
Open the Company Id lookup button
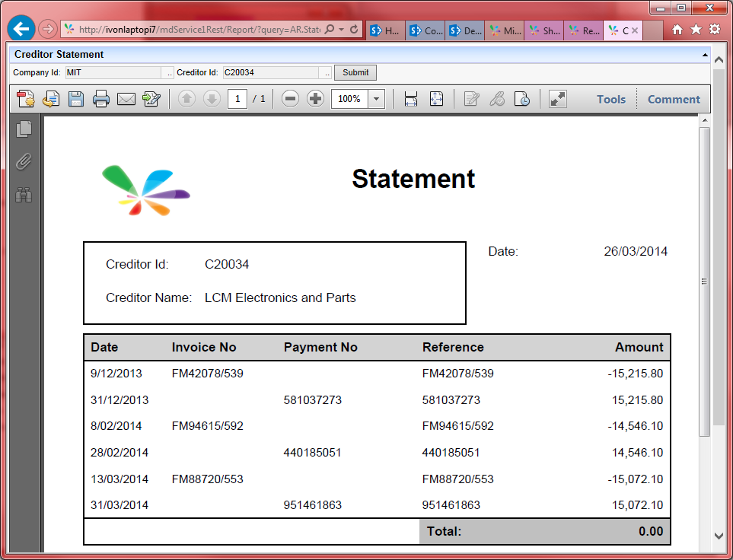tap(168, 73)
